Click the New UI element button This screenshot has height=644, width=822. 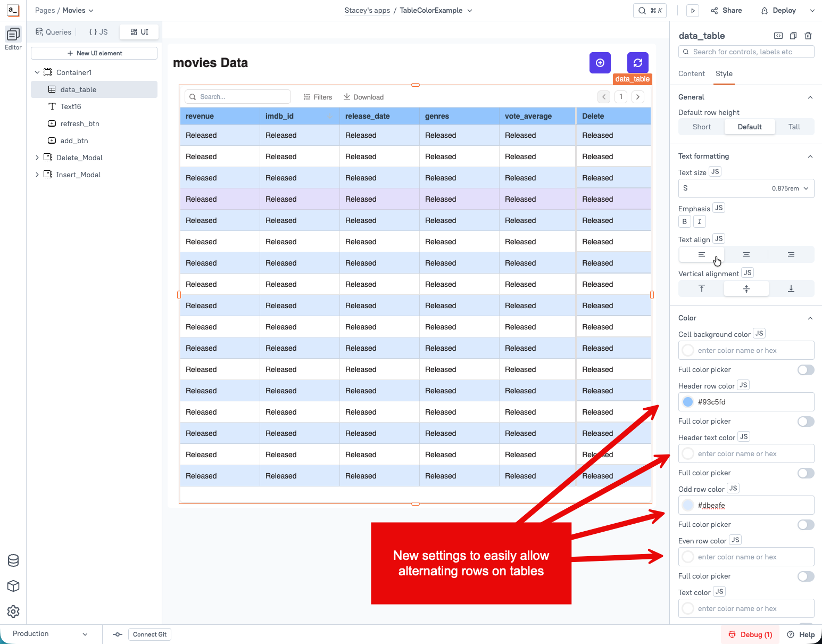(94, 53)
